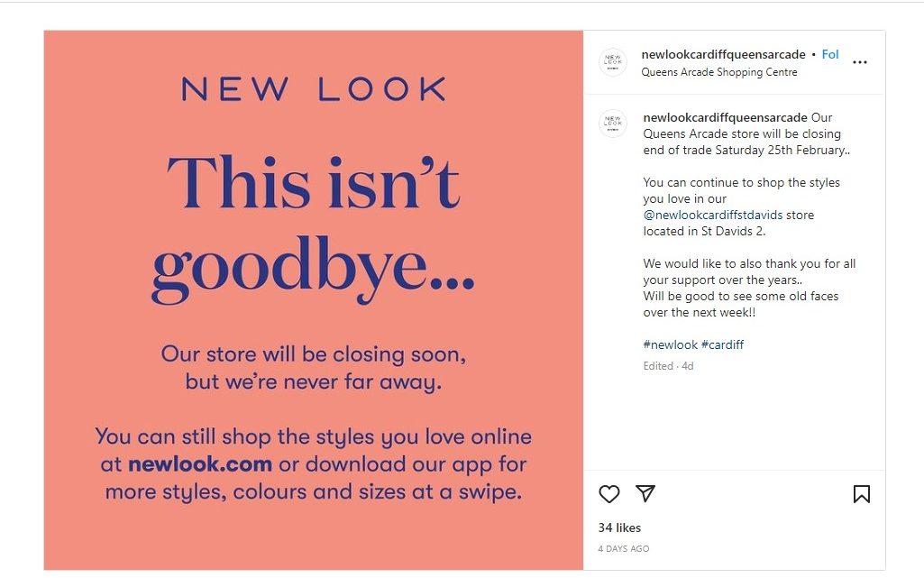Click the 'This isn't goodbye...' headline

(x=314, y=227)
